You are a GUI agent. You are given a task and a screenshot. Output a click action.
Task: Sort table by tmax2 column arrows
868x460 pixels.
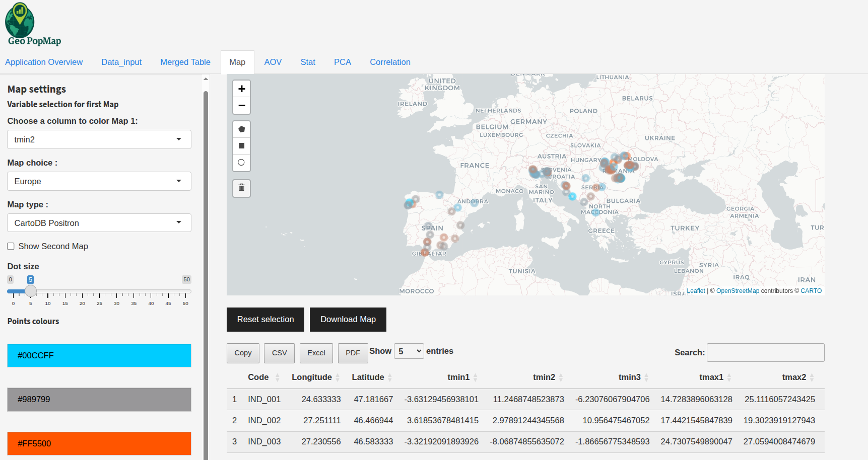[x=812, y=377]
